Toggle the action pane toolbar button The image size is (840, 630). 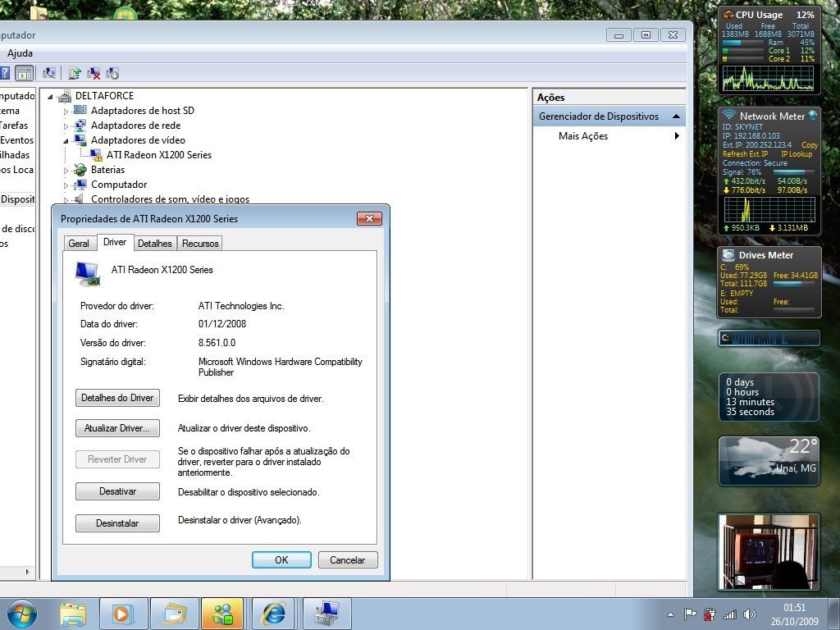24,73
